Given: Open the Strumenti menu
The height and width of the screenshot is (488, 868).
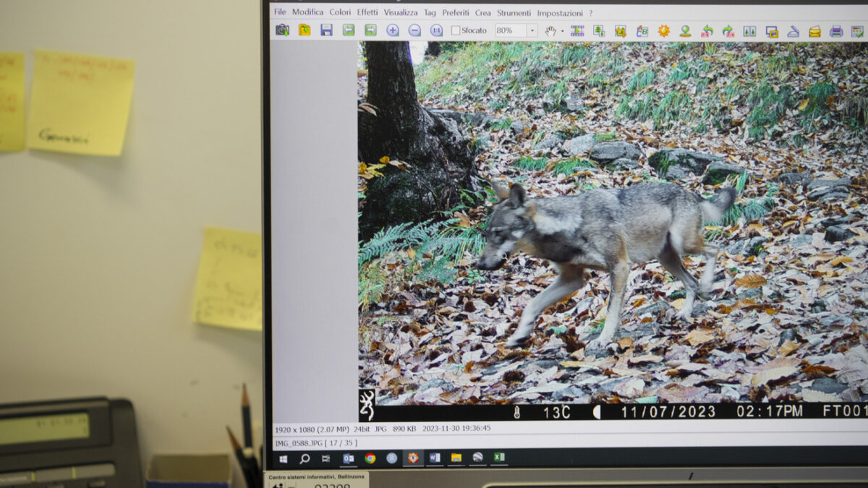Looking at the screenshot, I should click(514, 13).
